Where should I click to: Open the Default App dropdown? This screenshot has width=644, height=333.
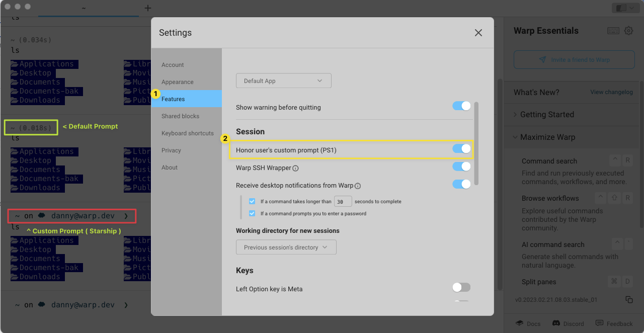[x=283, y=80]
